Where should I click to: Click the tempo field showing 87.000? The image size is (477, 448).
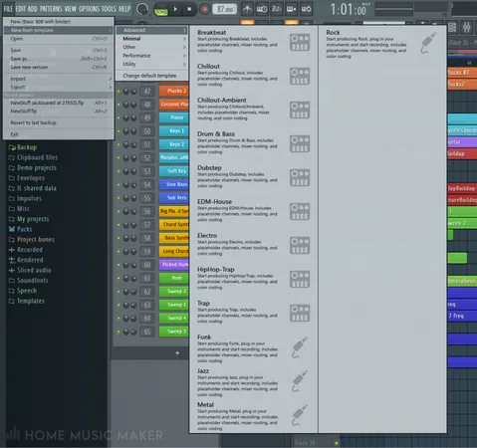click(x=224, y=9)
